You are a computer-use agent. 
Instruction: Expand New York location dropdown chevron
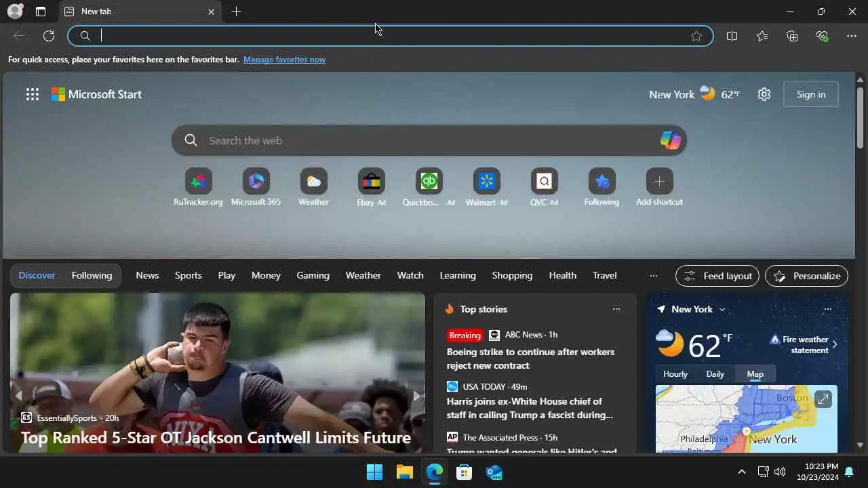(722, 309)
